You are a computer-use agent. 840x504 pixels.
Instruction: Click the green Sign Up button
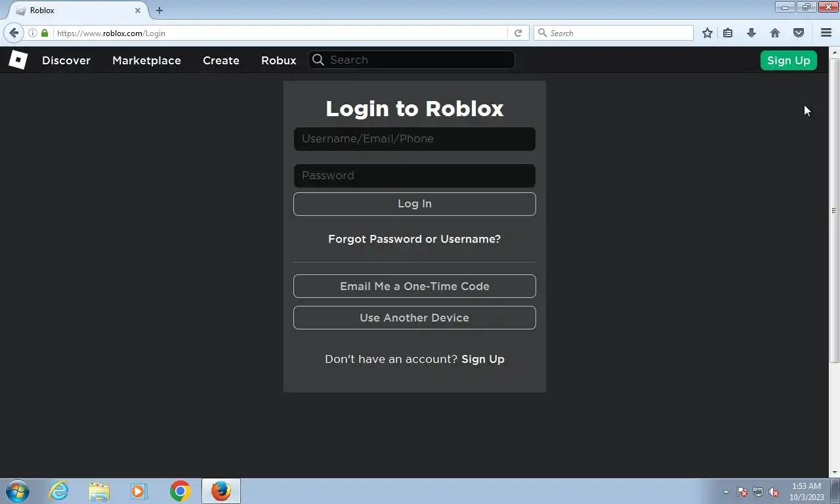pyautogui.click(x=789, y=60)
